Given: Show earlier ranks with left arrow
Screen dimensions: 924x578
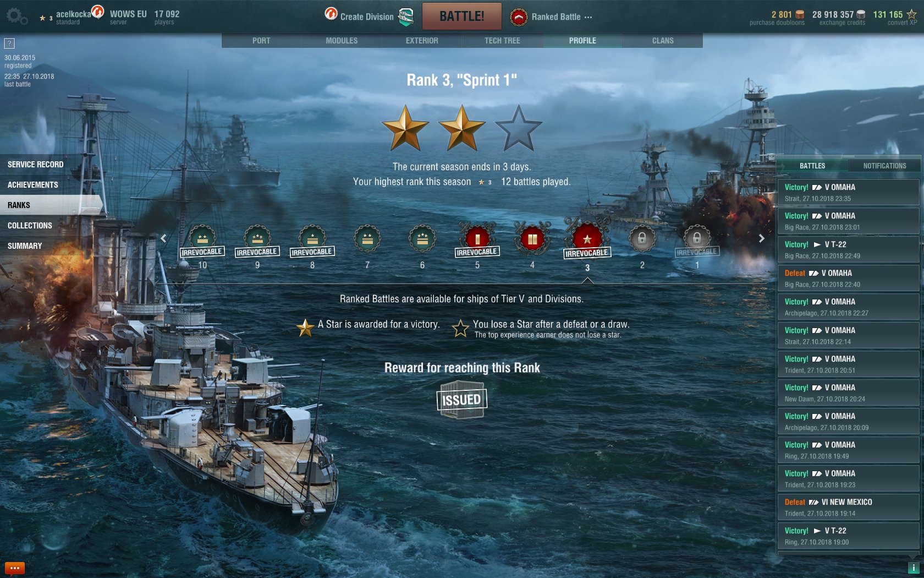Looking at the screenshot, I should (163, 238).
